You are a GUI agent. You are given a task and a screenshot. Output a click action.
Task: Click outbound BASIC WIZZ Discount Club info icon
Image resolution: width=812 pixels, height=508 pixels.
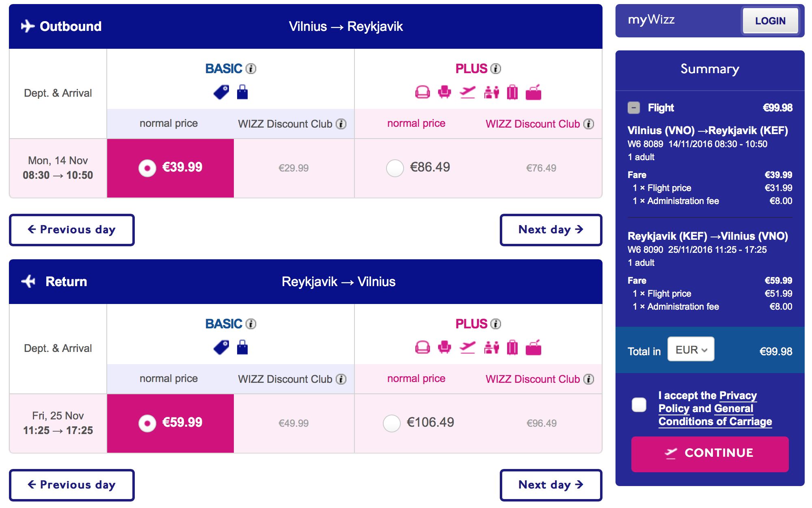click(341, 124)
